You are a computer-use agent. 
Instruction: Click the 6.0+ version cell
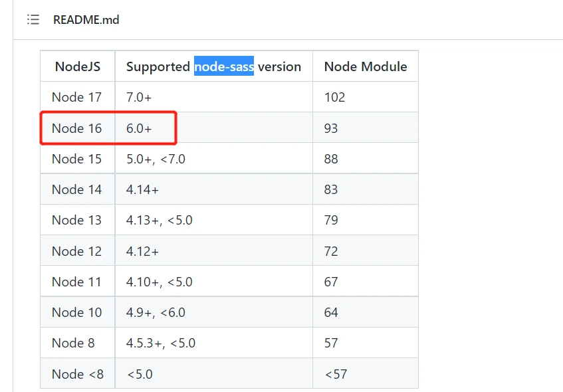pyautogui.click(x=214, y=128)
